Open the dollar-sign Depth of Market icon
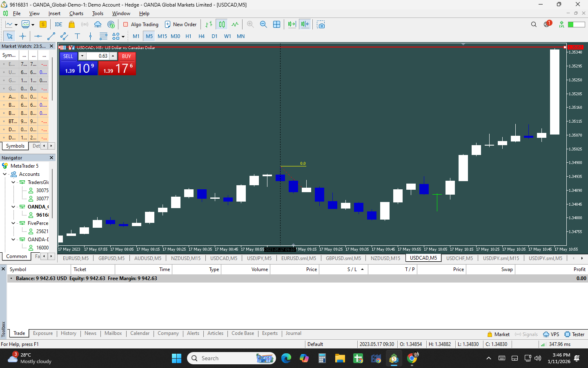The image size is (588, 368). (x=43, y=25)
